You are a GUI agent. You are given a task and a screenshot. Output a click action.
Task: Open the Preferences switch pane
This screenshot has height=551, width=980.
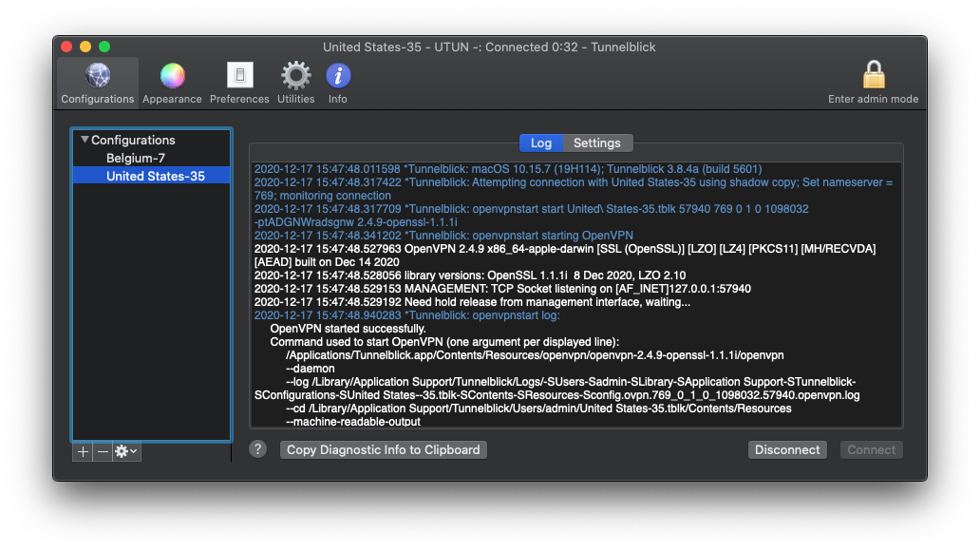(239, 83)
